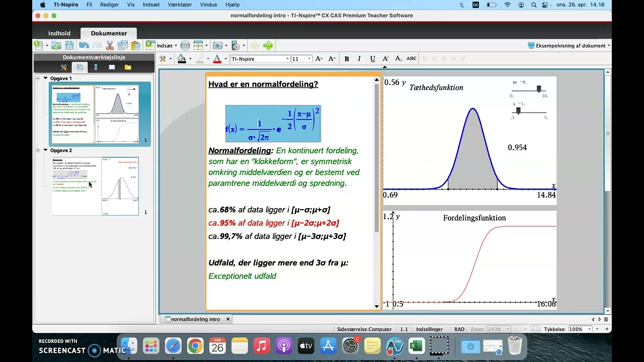The height and width of the screenshot is (362, 644).
Task: Click the new document icon
Action: point(38,46)
